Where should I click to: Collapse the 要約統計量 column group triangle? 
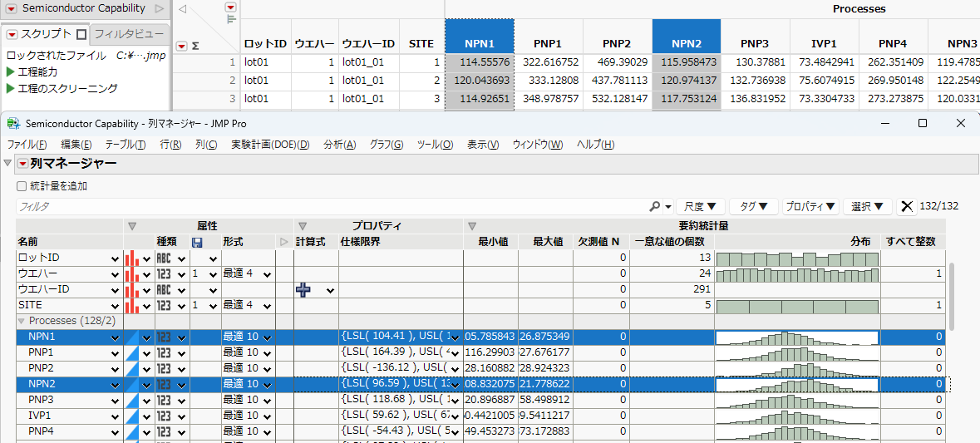[472, 226]
